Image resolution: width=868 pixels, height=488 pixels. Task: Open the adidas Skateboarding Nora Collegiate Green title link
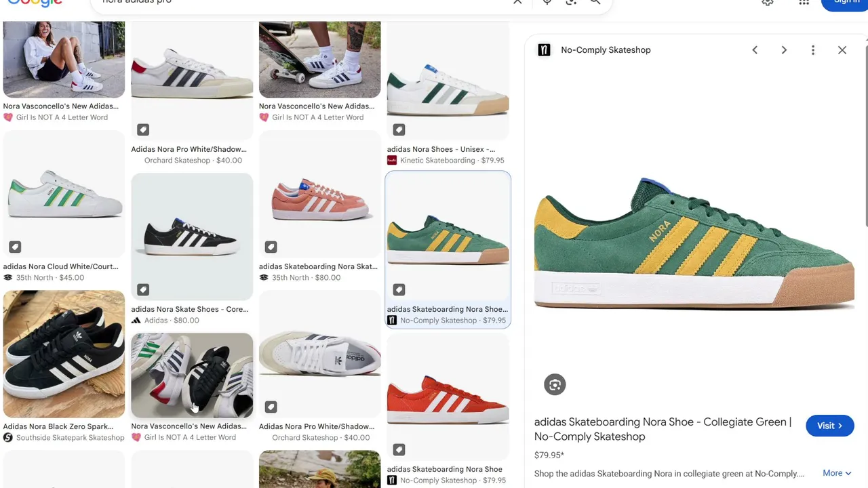coord(663,429)
